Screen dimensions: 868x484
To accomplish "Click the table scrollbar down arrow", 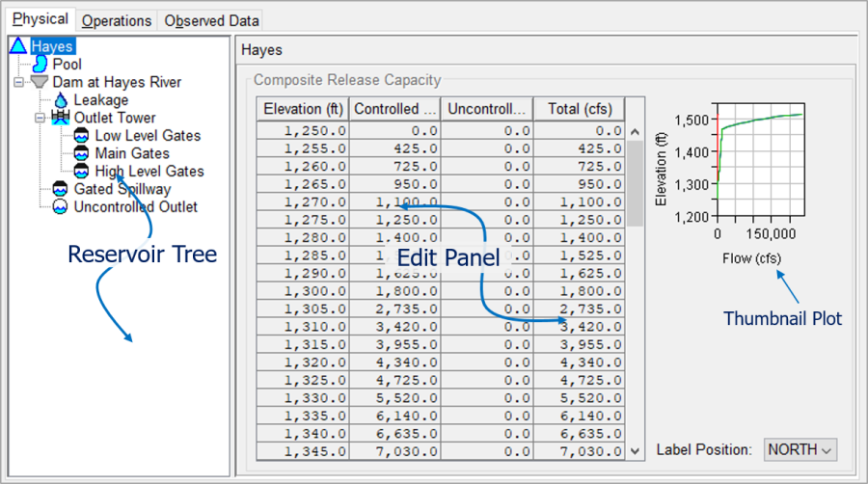I will (635, 450).
